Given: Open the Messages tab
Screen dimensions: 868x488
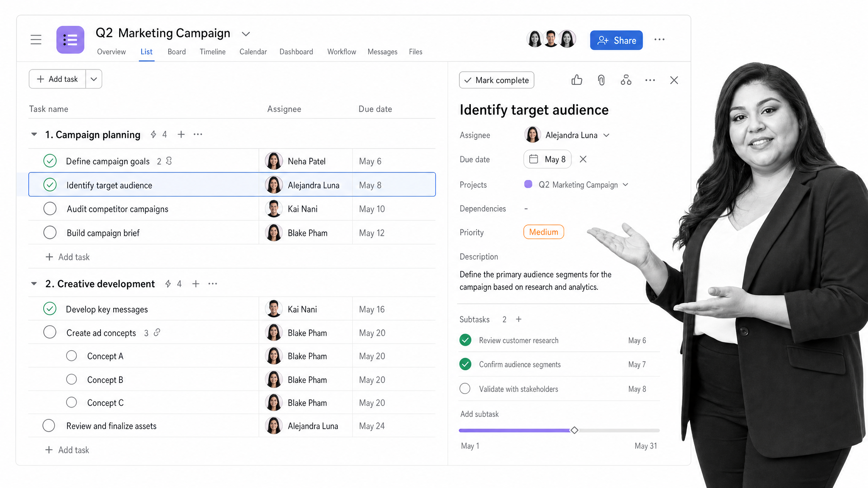Looking at the screenshot, I should [382, 52].
